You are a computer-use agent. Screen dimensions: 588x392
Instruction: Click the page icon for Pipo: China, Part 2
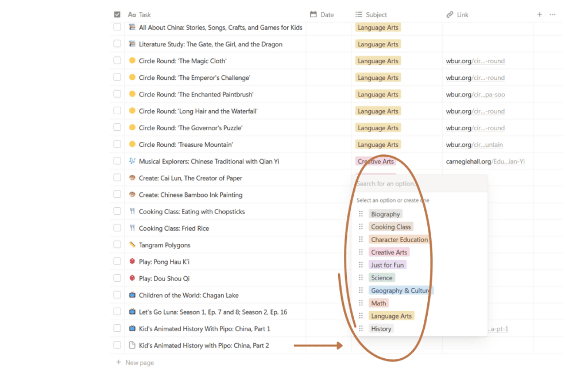click(x=132, y=346)
